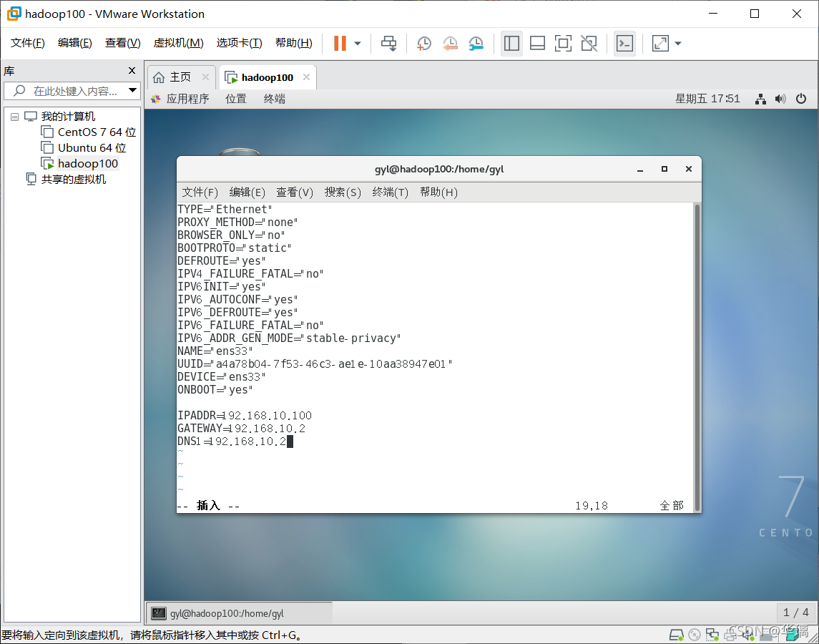
Task: Take a snapshot via the clock-plus icon
Action: (423, 43)
